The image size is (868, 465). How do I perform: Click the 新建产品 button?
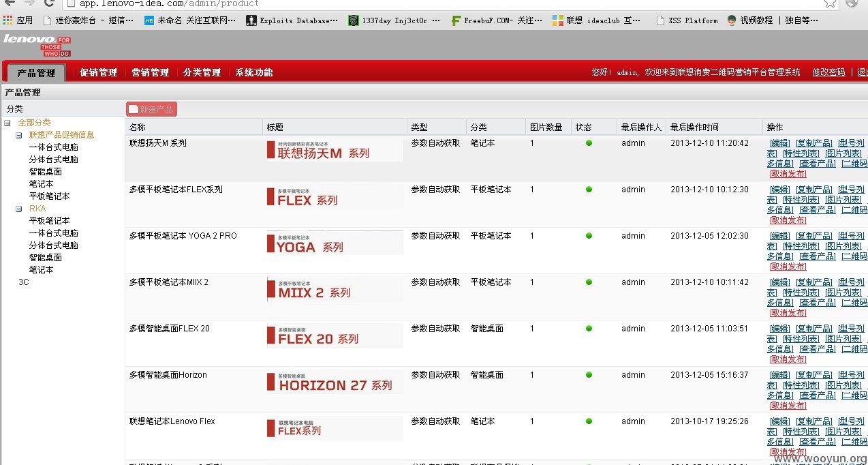click(x=151, y=109)
